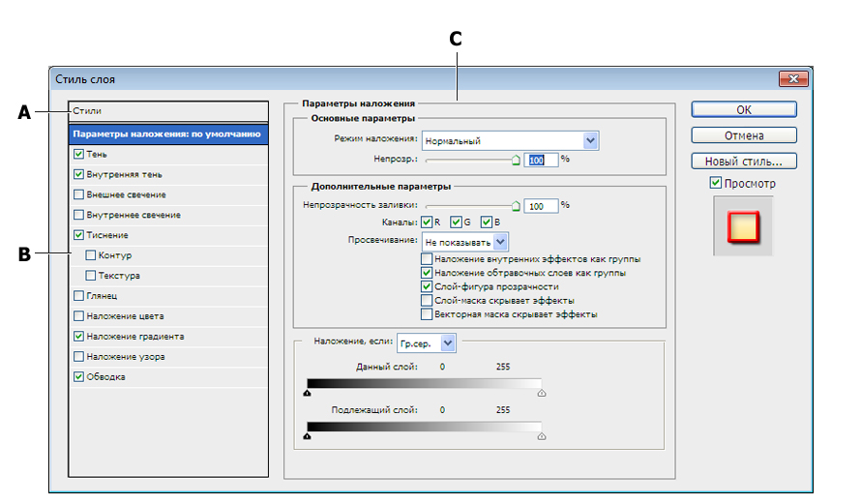
Task: Click Данный слой black point triangle
Action: click(x=307, y=393)
